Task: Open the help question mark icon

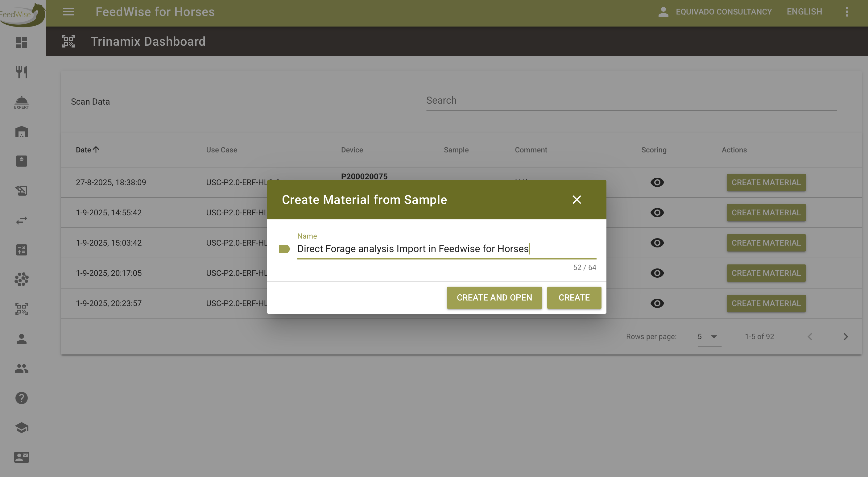Action: pyautogui.click(x=22, y=398)
